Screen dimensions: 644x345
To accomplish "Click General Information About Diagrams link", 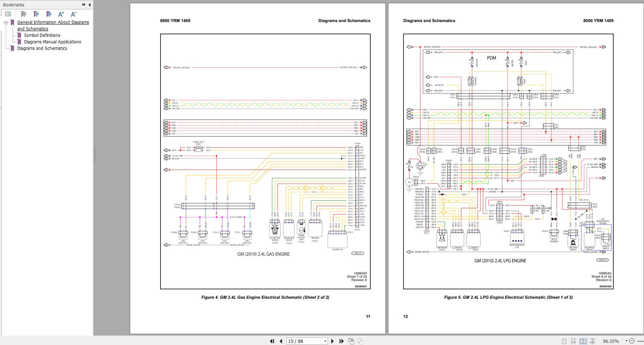I will (x=53, y=22).
